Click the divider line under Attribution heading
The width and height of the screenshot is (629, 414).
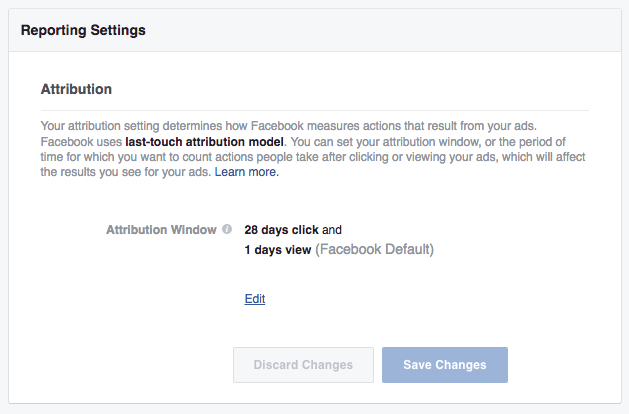coord(314,110)
